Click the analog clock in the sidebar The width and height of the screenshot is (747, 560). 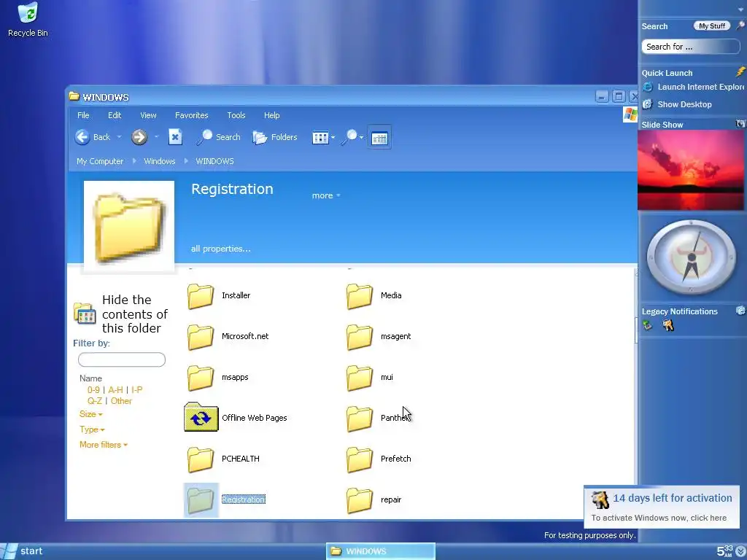pyautogui.click(x=692, y=257)
